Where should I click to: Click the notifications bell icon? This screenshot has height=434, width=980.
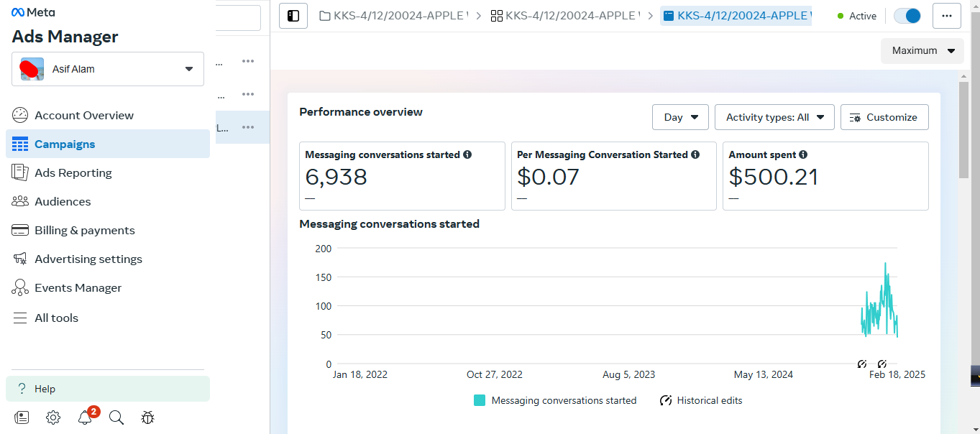pyautogui.click(x=85, y=417)
